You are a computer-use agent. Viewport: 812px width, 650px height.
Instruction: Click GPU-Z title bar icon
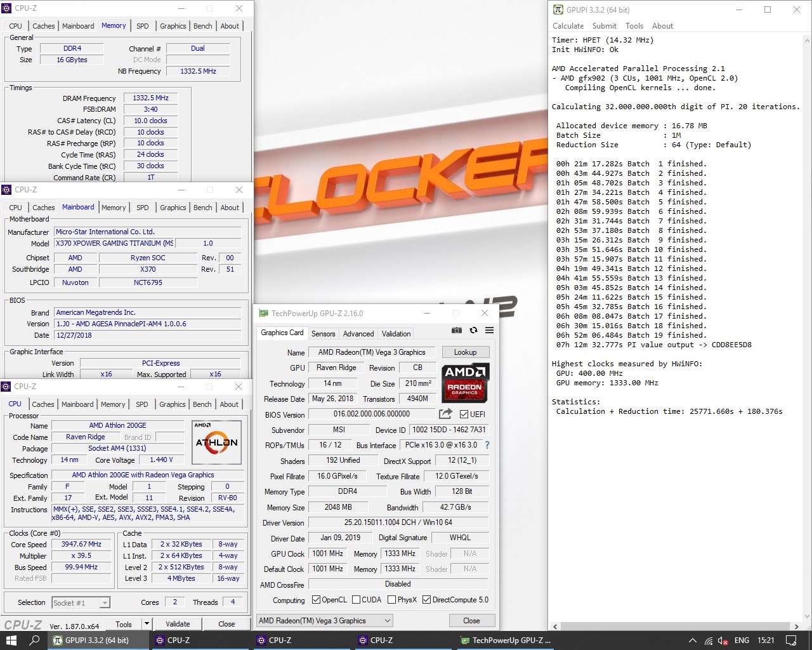pyautogui.click(x=263, y=313)
